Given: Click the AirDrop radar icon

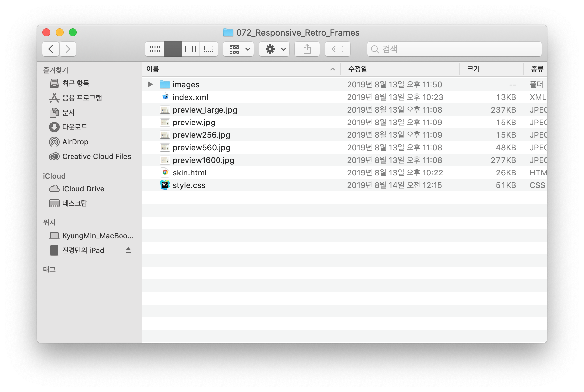Looking at the screenshot, I should (x=54, y=142).
